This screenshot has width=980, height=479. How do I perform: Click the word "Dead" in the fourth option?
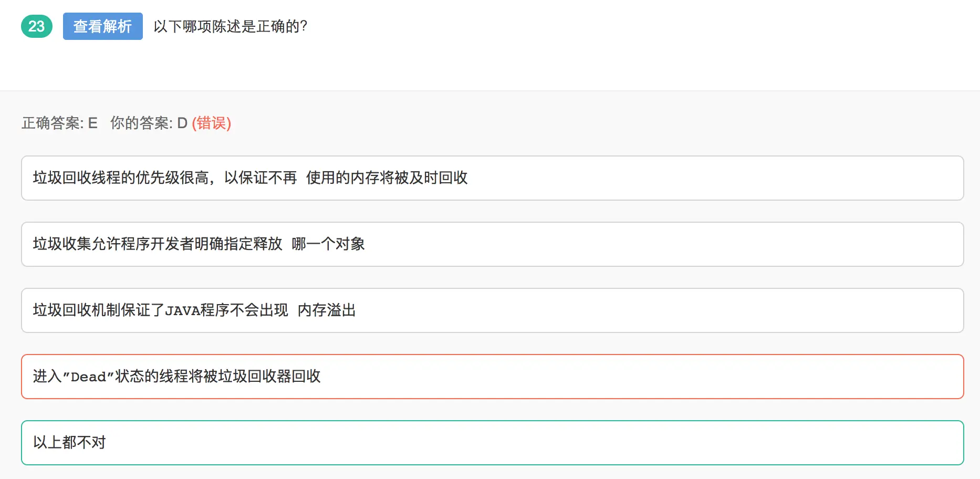tap(89, 377)
